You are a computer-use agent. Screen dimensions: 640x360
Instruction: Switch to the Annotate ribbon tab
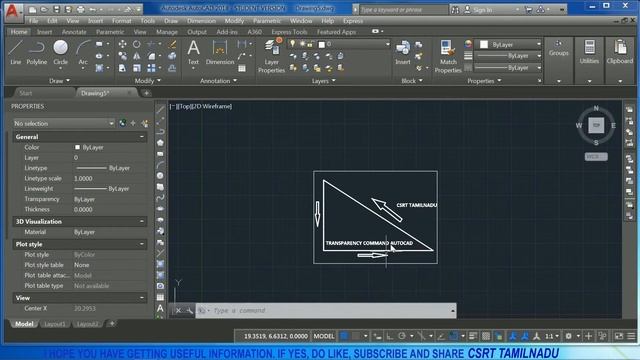74,32
